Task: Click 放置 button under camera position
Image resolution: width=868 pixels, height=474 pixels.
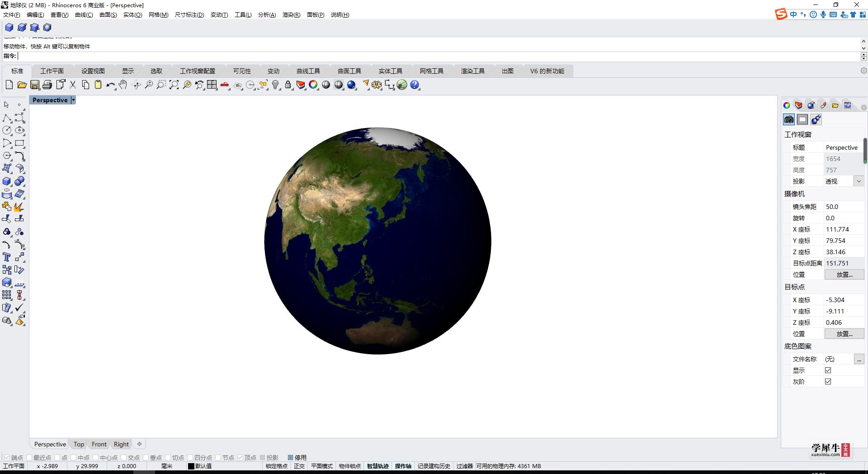Action: click(x=844, y=275)
